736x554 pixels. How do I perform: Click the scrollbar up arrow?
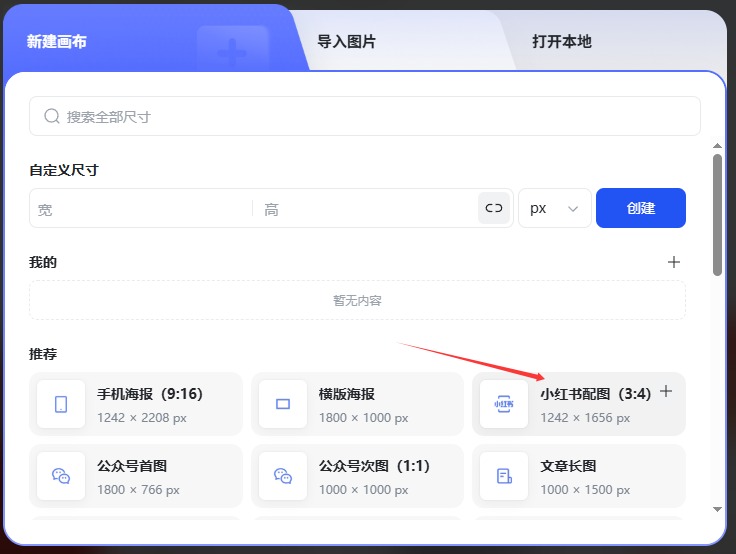click(x=717, y=146)
